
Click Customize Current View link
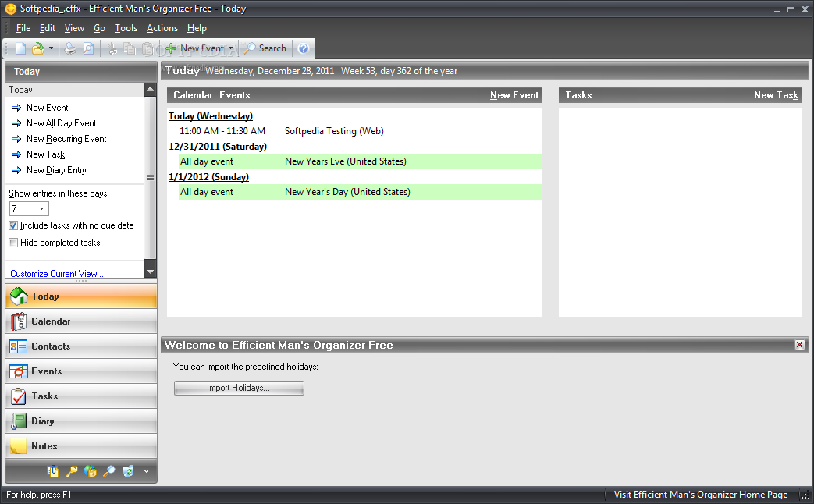pos(57,274)
